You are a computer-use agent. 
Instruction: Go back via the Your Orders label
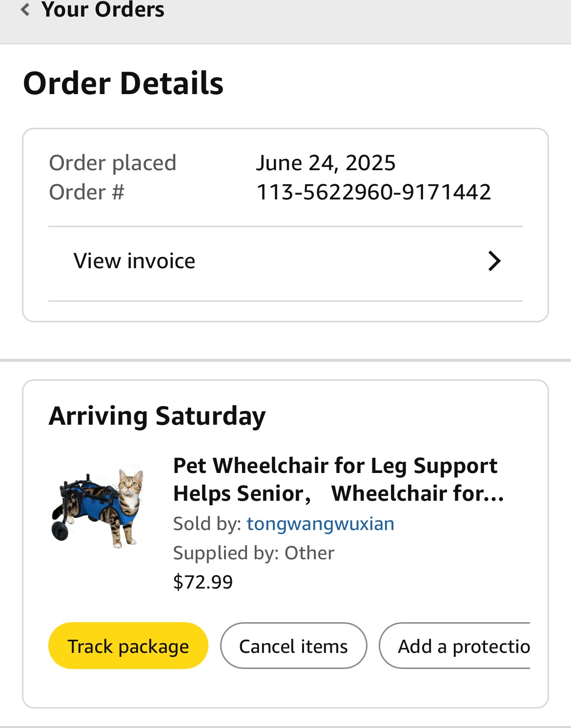click(103, 9)
